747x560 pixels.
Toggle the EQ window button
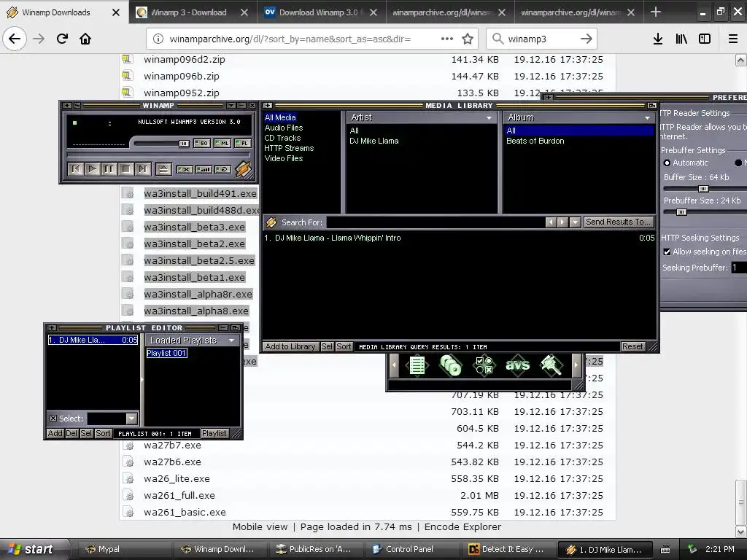[x=202, y=143]
